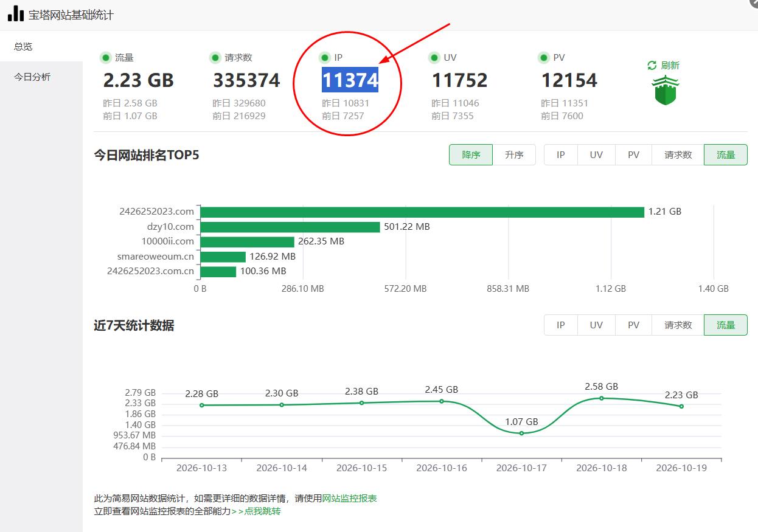
Task: Click the 前日 7257 text under IP
Action: point(343,116)
